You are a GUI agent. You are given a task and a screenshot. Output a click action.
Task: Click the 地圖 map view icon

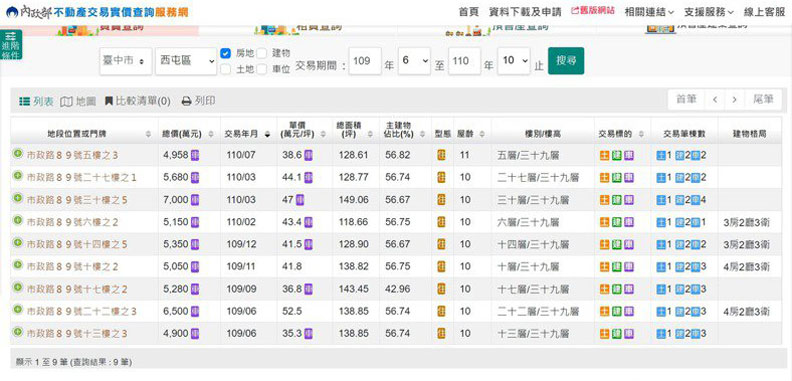tap(66, 102)
